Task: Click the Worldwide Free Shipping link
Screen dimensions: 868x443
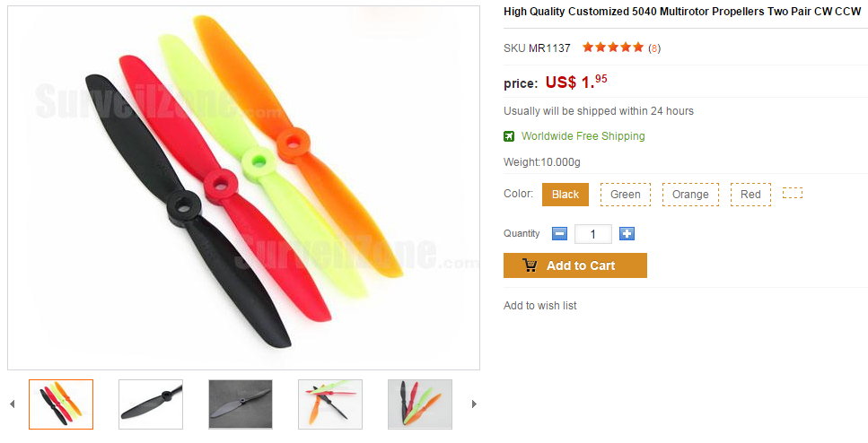Action: click(583, 136)
